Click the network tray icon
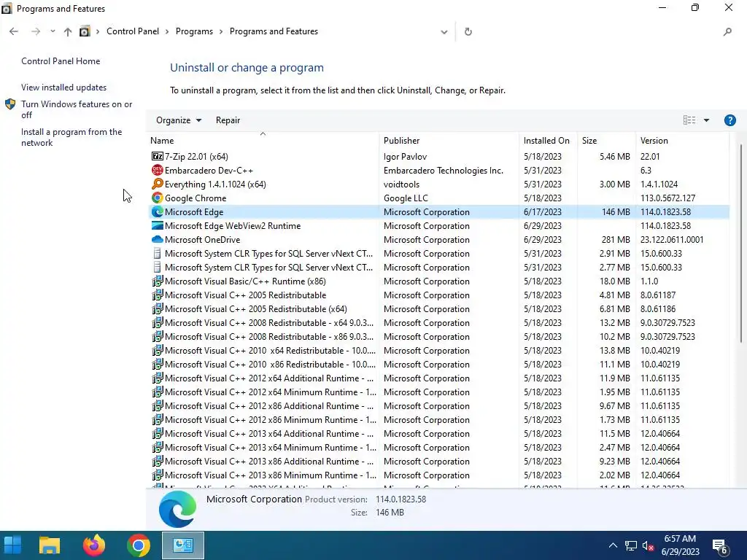The width and height of the screenshot is (747, 560). pos(631,545)
